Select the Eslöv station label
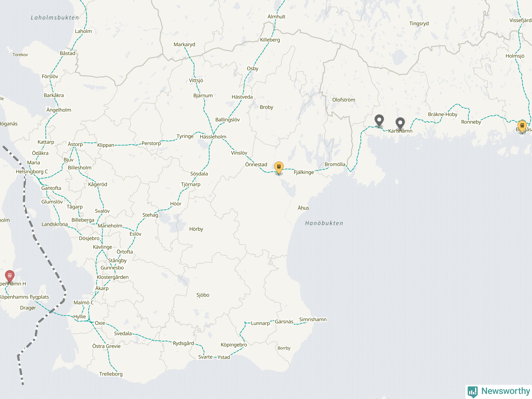The height and width of the screenshot is (399, 532). click(x=135, y=234)
